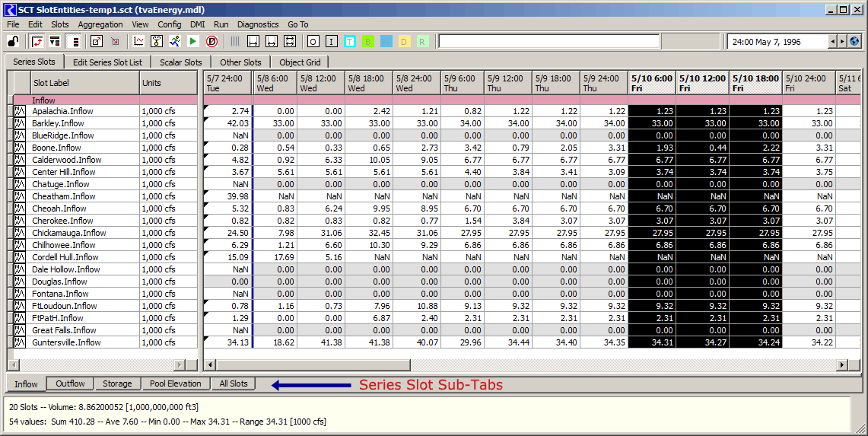Click fit column width right-arrow icon

click(x=253, y=42)
